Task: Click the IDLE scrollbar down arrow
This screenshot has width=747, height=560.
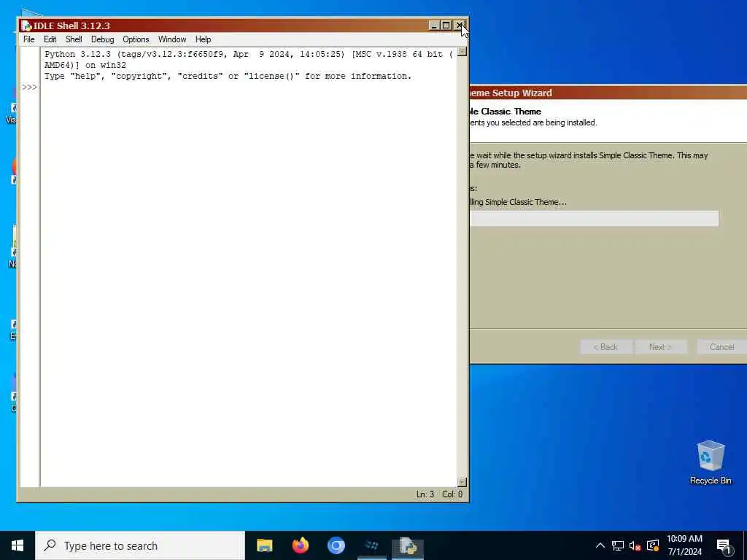Action: click(x=462, y=482)
